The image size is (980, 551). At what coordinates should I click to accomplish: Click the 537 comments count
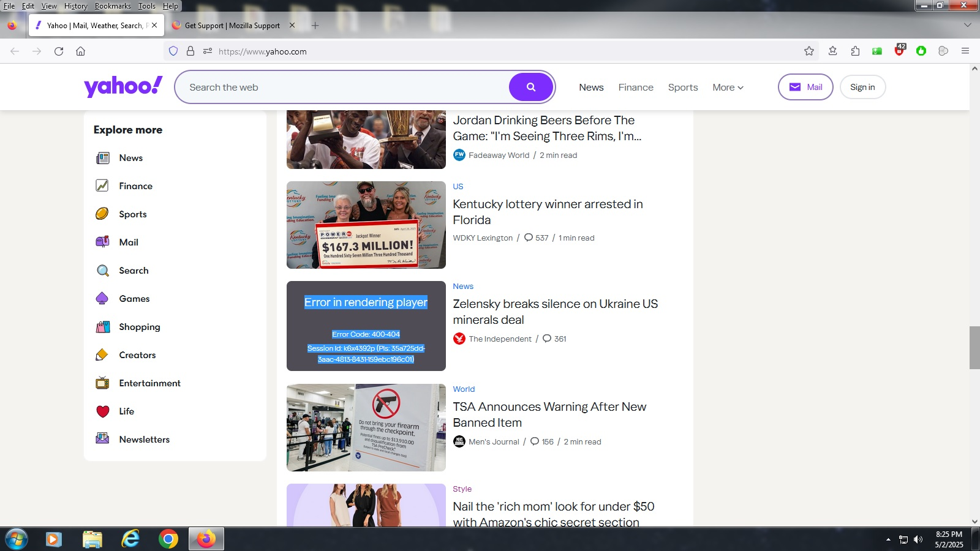[537, 238]
